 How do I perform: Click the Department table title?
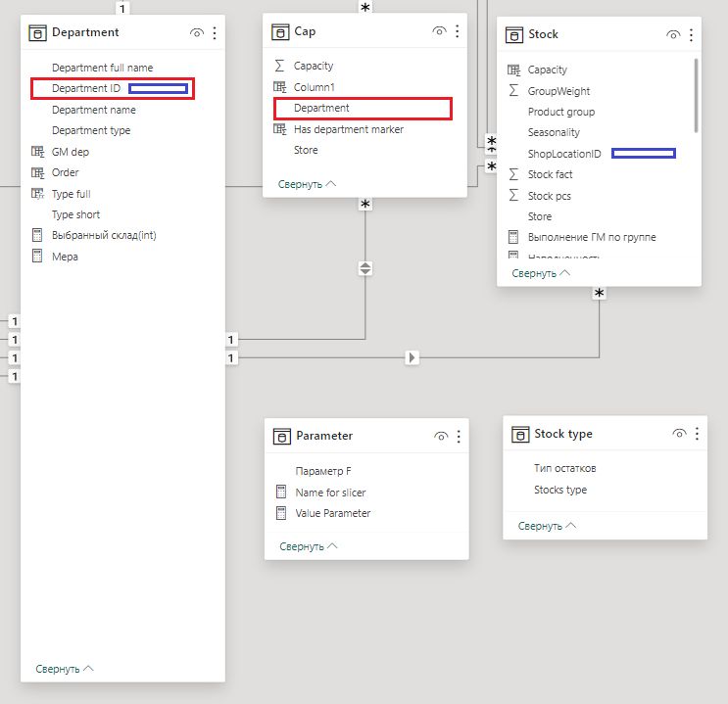coord(85,32)
